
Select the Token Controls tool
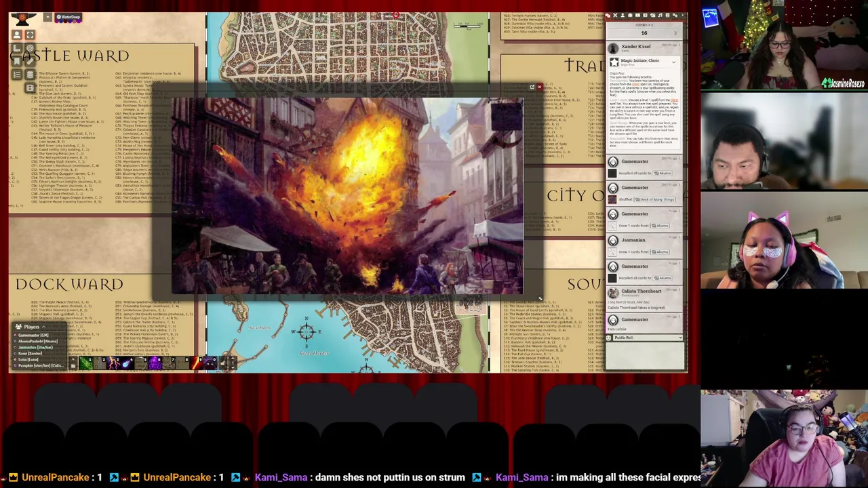pyautogui.click(x=17, y=35)
